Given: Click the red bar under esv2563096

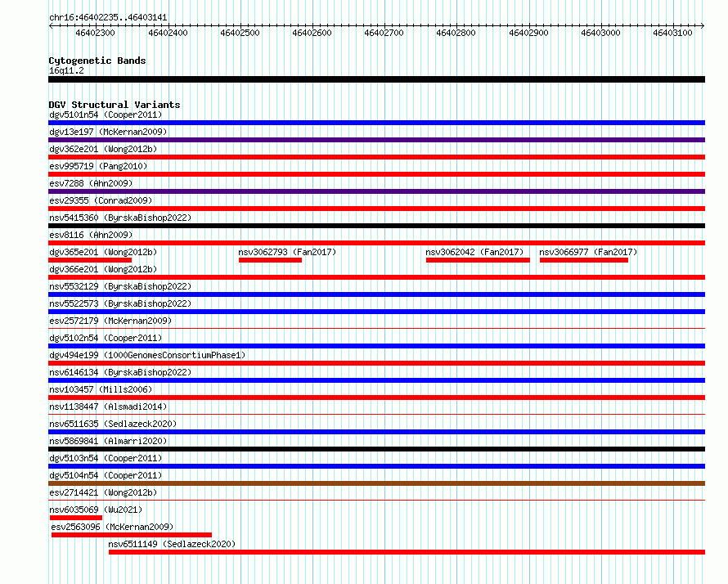Looking at the screenshot, I should click(x=132, y=535).
